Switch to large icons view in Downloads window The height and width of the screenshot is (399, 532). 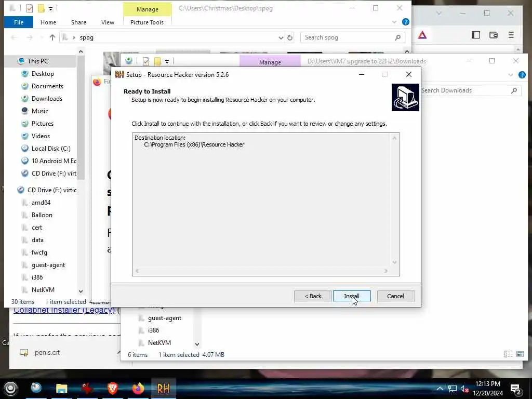coord(520,354)
